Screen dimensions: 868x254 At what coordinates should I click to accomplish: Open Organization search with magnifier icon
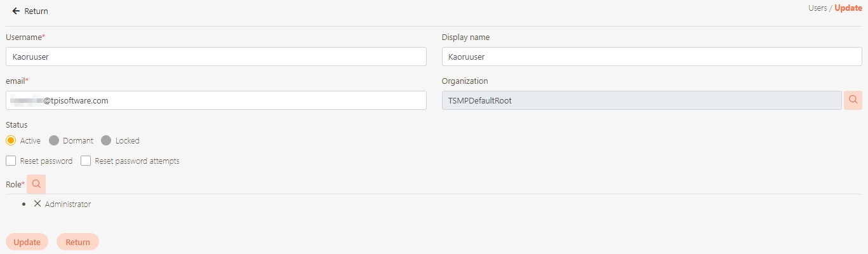point(853,100)
